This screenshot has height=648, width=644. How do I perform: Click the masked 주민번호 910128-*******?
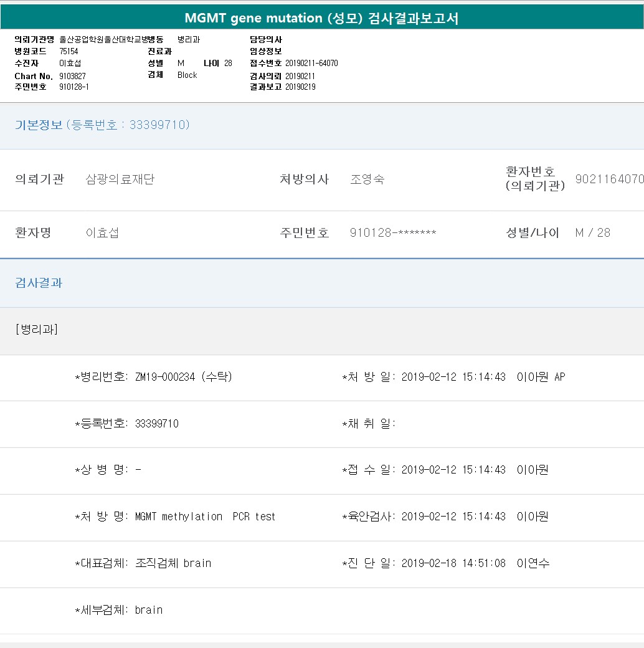[392, 233]
